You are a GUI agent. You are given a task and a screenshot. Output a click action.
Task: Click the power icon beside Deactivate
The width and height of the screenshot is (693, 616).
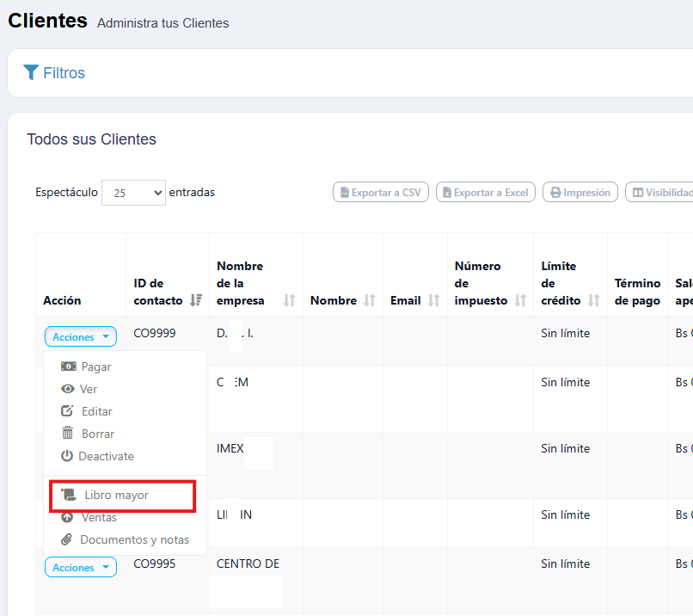(x=67, y=456)
